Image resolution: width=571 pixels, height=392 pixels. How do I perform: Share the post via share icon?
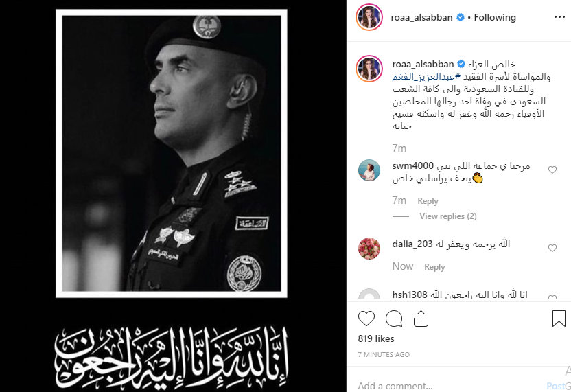[x=421, y=319]
